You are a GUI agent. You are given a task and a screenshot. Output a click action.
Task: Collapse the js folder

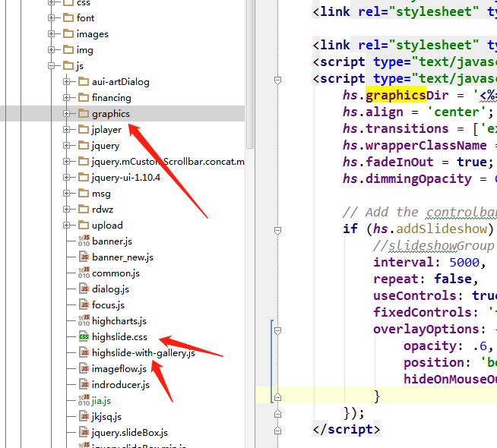(51, 66)
